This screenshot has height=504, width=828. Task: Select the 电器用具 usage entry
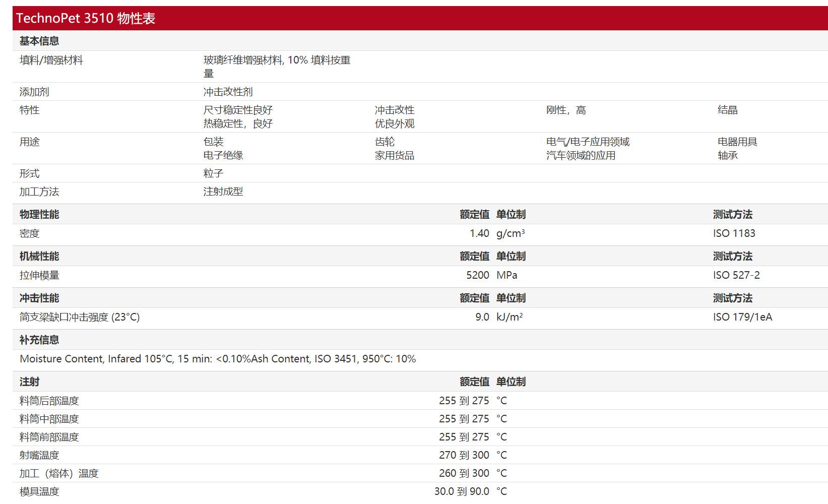tap(738, 142)
